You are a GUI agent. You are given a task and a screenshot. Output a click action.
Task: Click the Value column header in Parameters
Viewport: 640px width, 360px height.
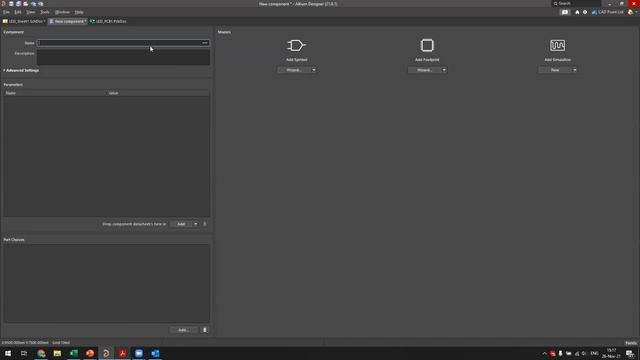(158, 93)
